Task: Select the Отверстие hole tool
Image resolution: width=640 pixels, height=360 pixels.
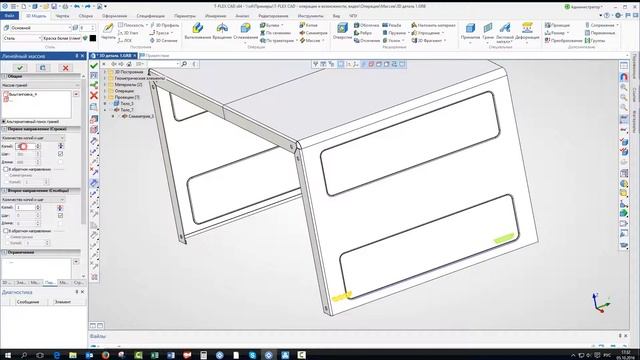Action: click(x=342, y=31)
